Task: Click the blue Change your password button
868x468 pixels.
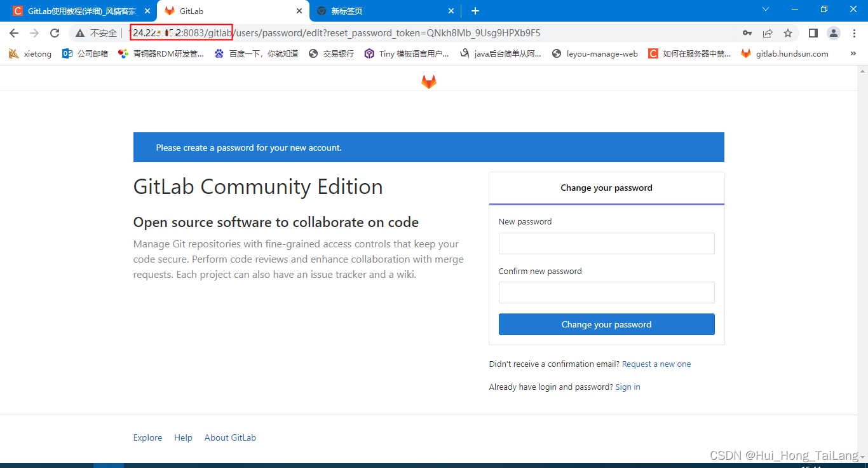Action: (x=606, y=324)
